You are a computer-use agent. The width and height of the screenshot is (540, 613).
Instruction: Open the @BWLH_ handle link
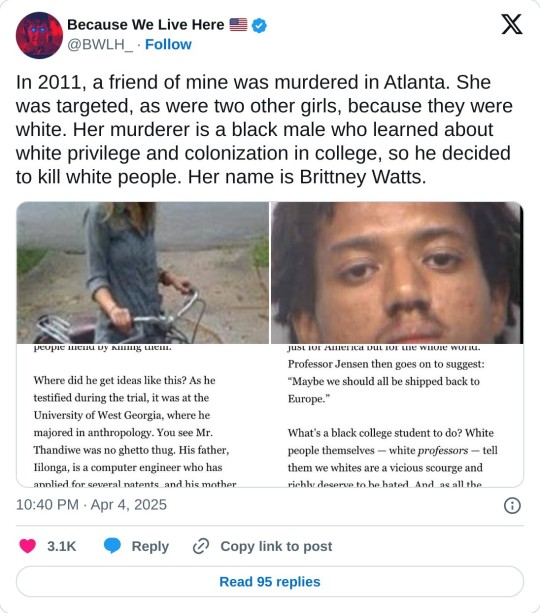tap(100, 45)
